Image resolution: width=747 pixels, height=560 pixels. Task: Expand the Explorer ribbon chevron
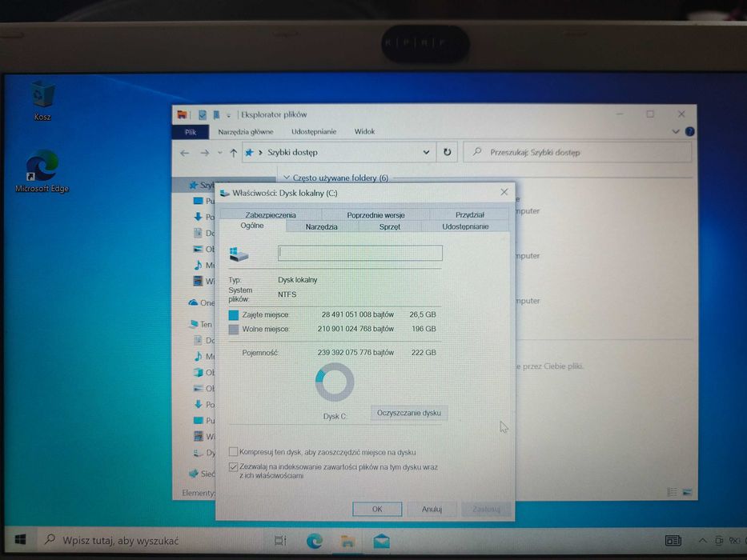[676, 131]
